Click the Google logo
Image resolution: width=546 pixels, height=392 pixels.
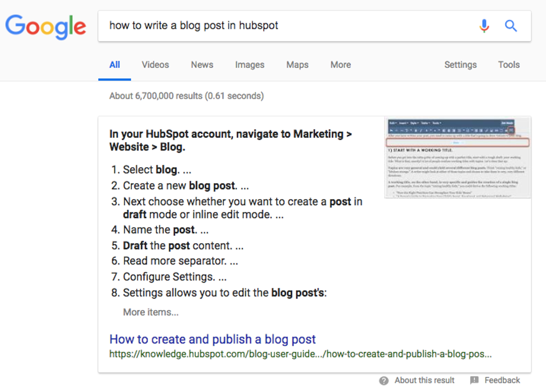pos(45,26)
